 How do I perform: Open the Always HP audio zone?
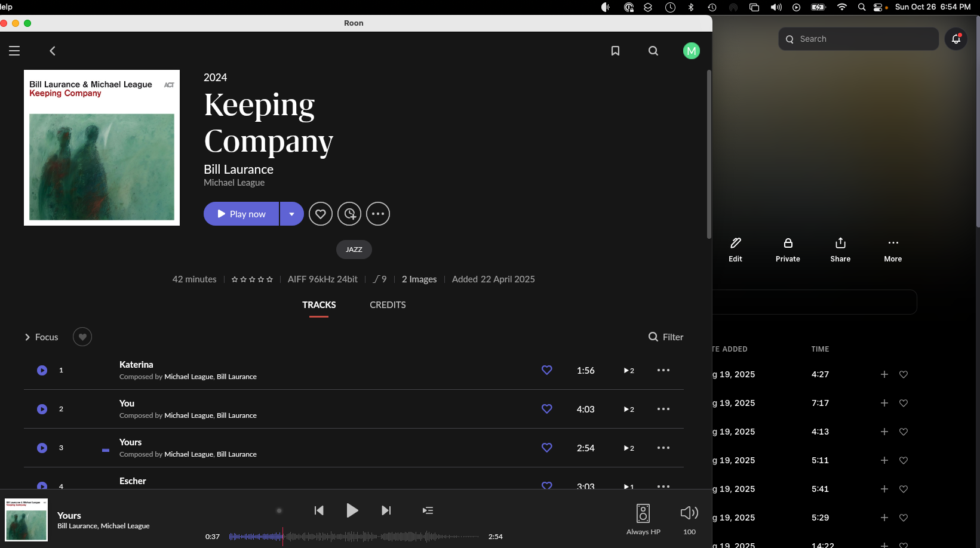(x=643, y=518)
